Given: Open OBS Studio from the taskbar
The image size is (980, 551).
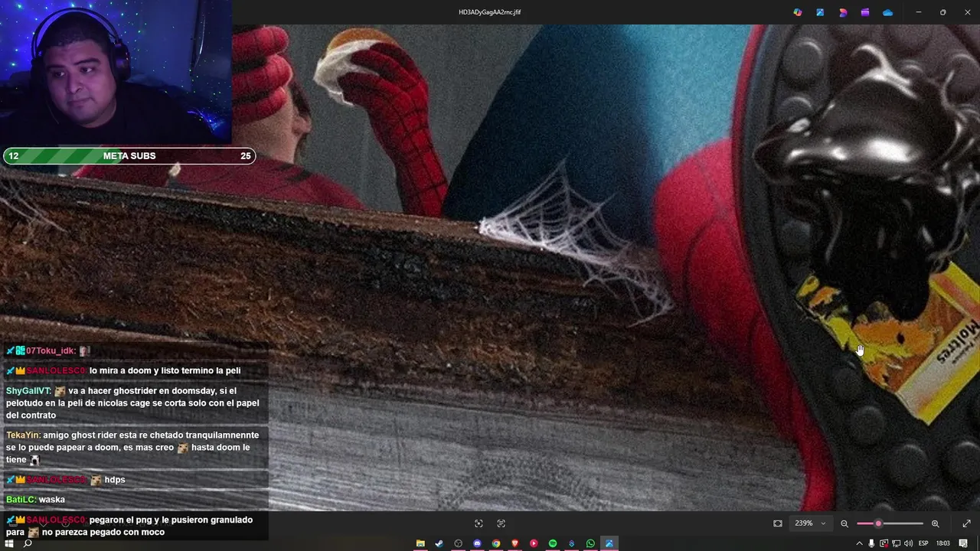Looking at the screenshot, I should (458, 543).
